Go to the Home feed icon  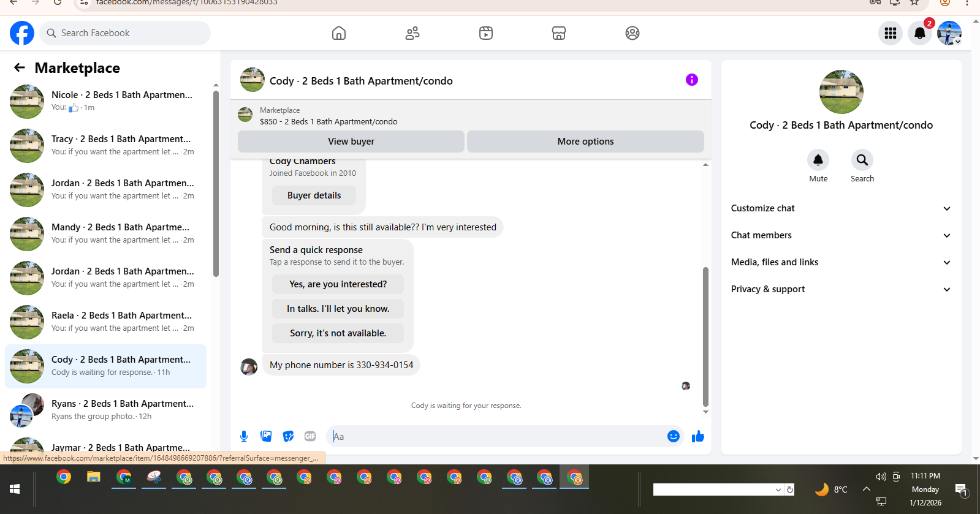339,33
